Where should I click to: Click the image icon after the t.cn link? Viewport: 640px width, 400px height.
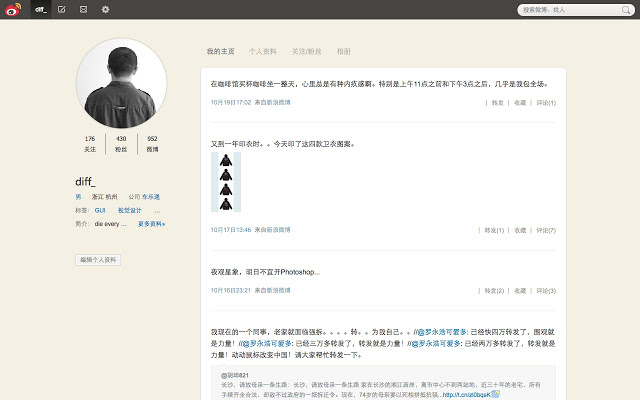click(x=495, y=394)
